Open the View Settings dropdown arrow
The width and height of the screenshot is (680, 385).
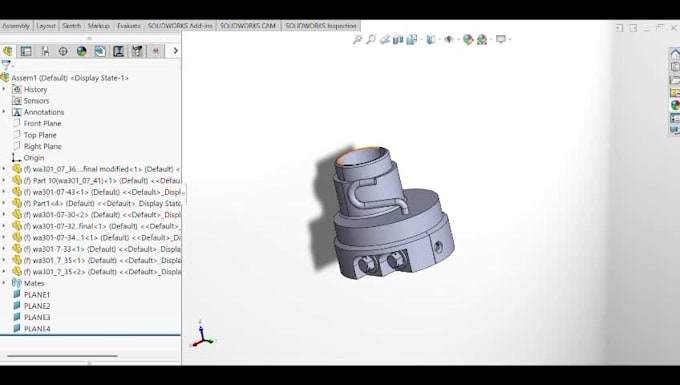(509, 40)
